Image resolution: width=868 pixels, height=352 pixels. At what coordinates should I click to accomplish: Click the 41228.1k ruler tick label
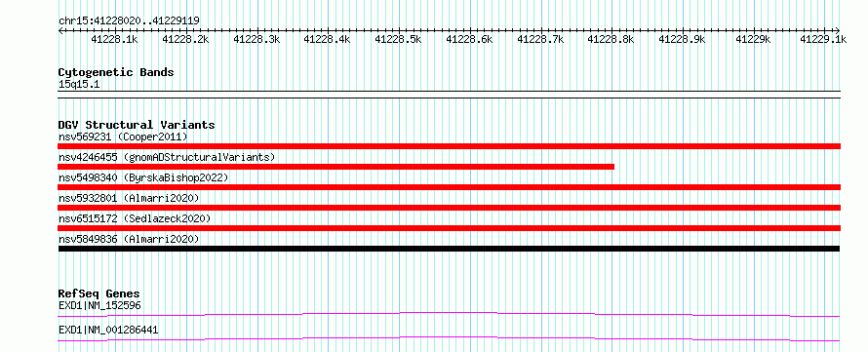click(x=114, y=39)
